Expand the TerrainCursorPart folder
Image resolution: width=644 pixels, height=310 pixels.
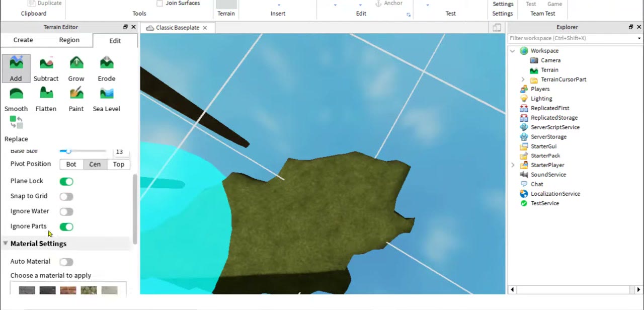click(x=523, y=80)
